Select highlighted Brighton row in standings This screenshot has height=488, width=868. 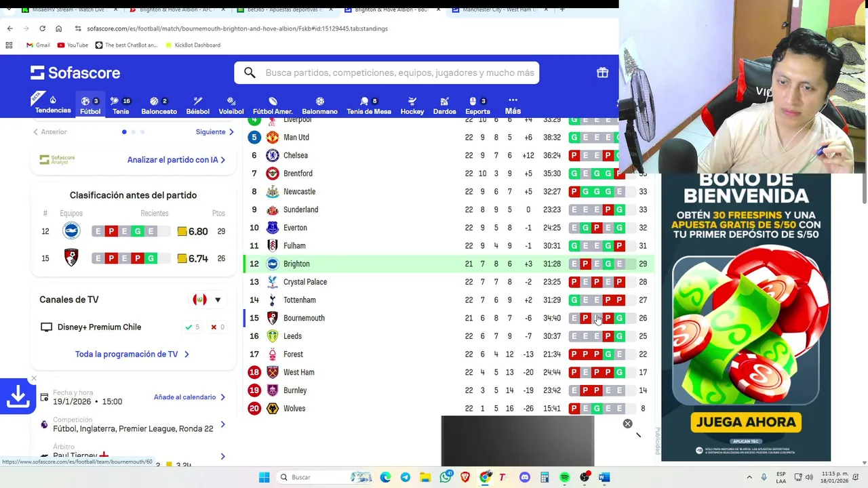448,264
